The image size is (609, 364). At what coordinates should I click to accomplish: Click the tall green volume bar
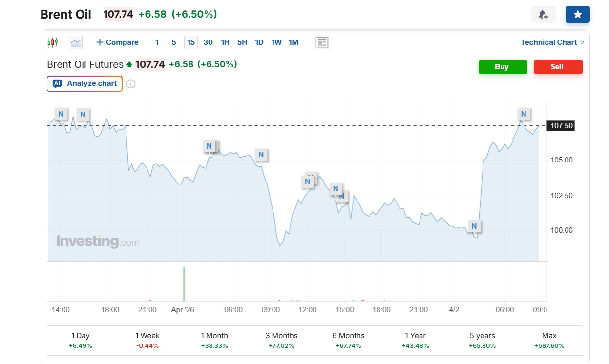click(x=184, y=284)
